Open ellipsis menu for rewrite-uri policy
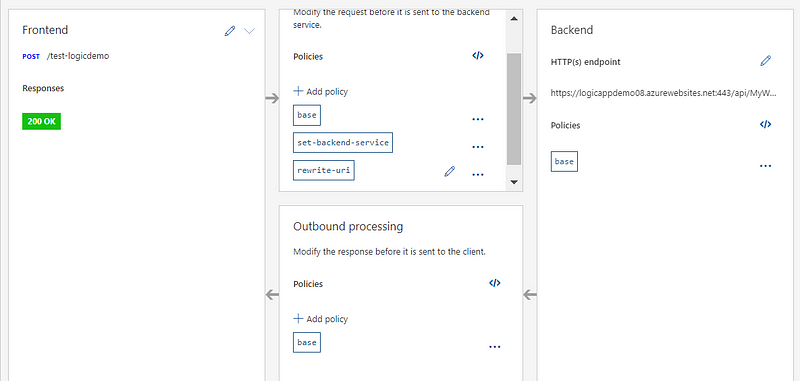800x381 pixels. 478,175
